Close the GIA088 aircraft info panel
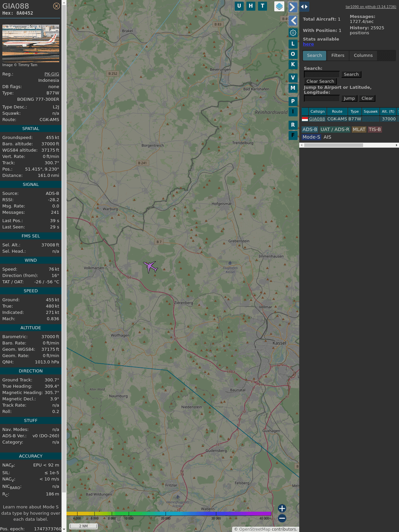Image resolution: width=399 pixels, height=532 pixels. (57, 6)
